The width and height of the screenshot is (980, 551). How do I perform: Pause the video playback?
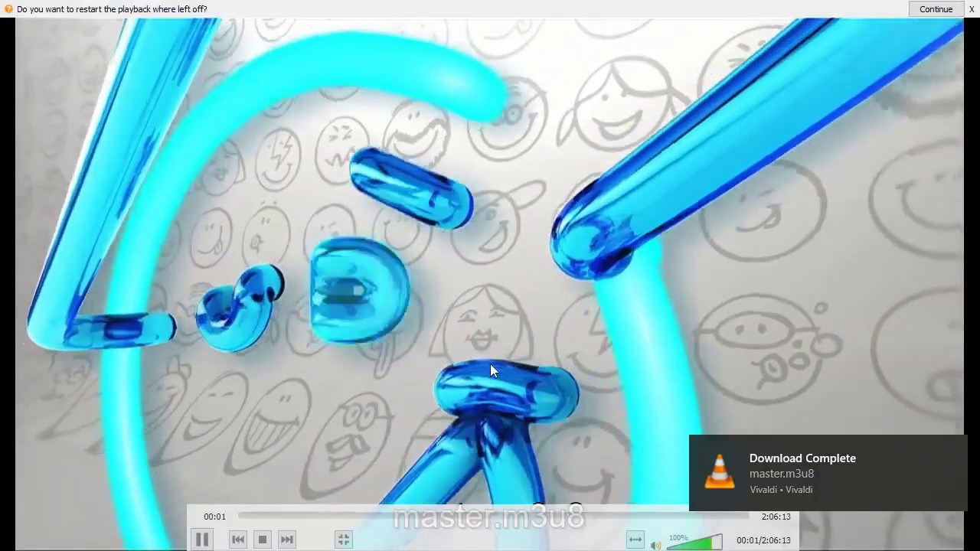click(202, 540)
